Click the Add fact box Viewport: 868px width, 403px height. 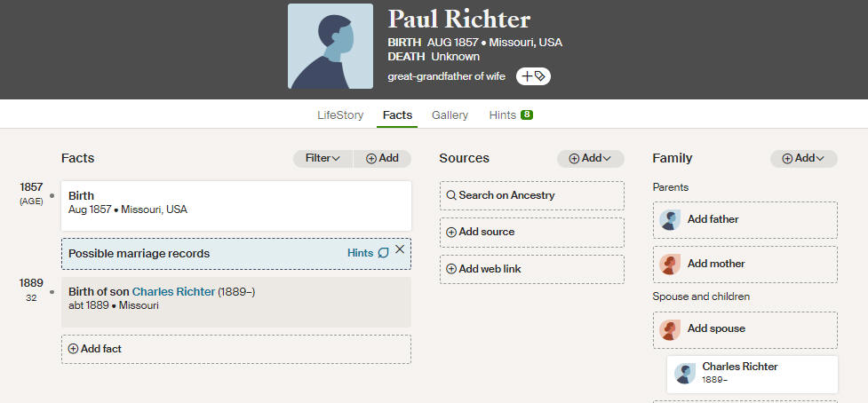236,350
